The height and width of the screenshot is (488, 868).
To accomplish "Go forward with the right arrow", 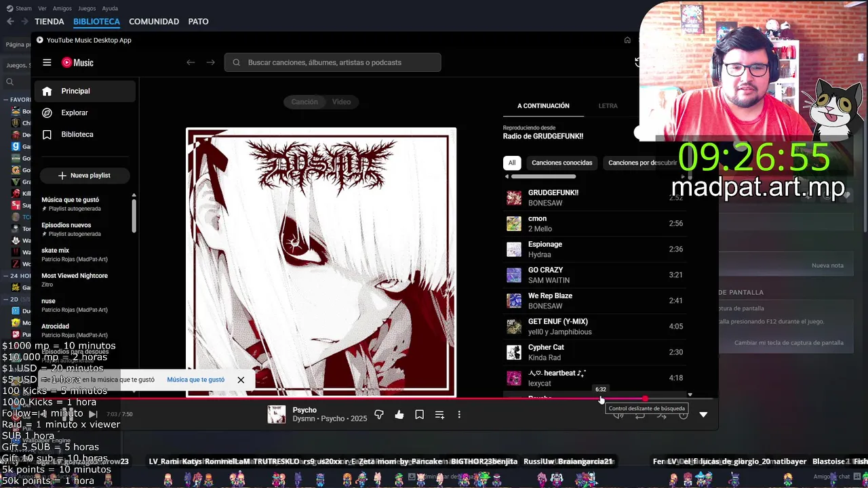I will (x=210, y=62).
